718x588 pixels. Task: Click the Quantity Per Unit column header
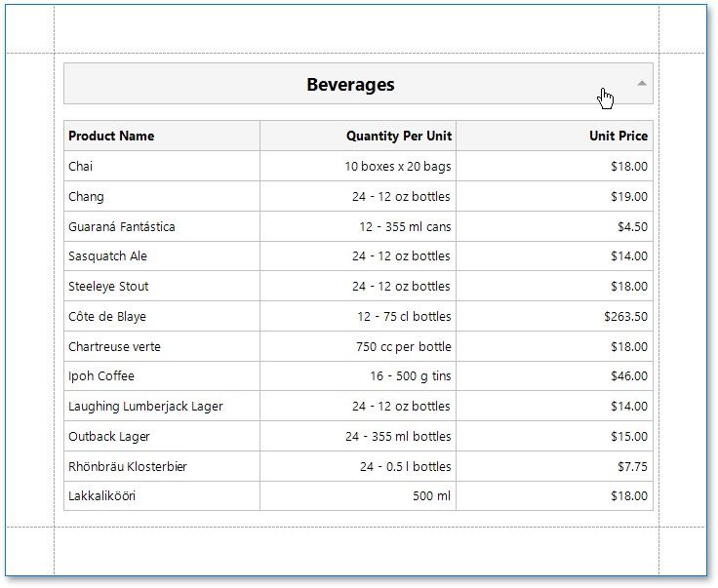click(x=398, y=137)
